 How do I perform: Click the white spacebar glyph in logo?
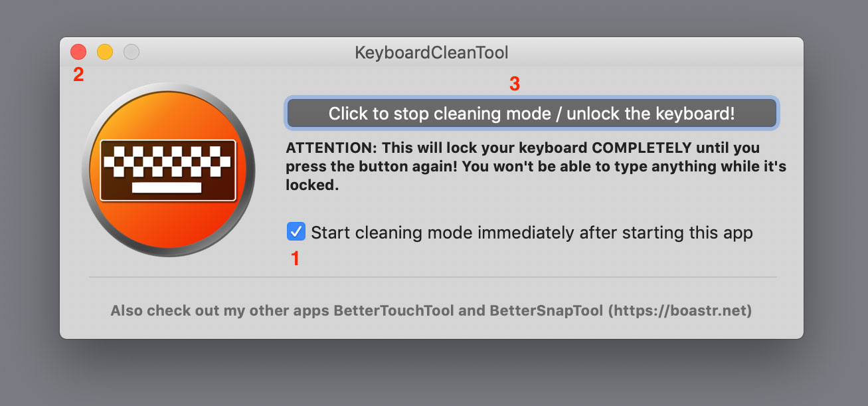(x=167, y=187)
